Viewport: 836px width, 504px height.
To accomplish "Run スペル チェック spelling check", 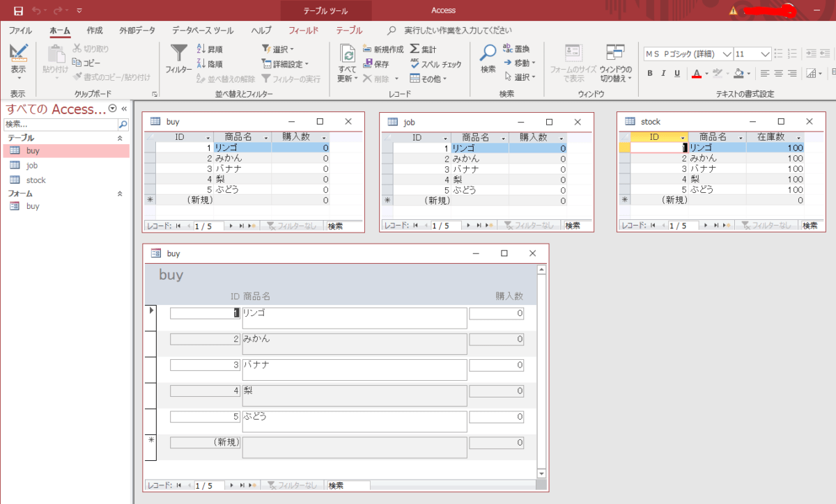I will [x=436, y=63].
